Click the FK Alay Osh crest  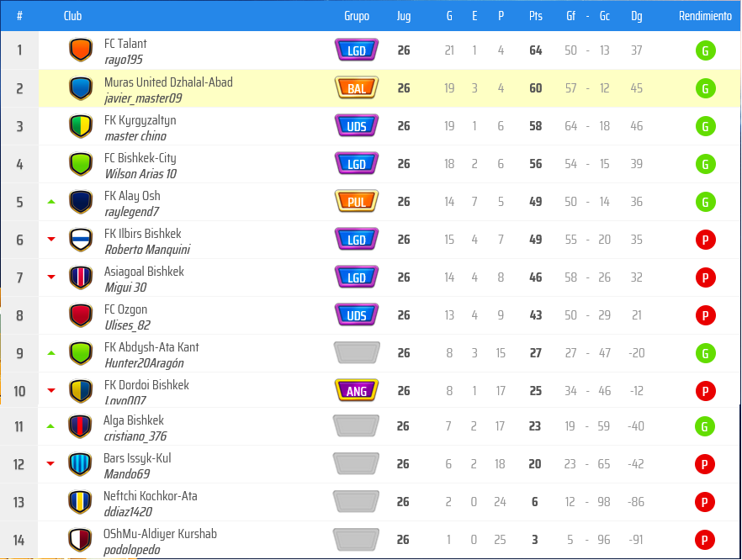click(x=81, y=201)
